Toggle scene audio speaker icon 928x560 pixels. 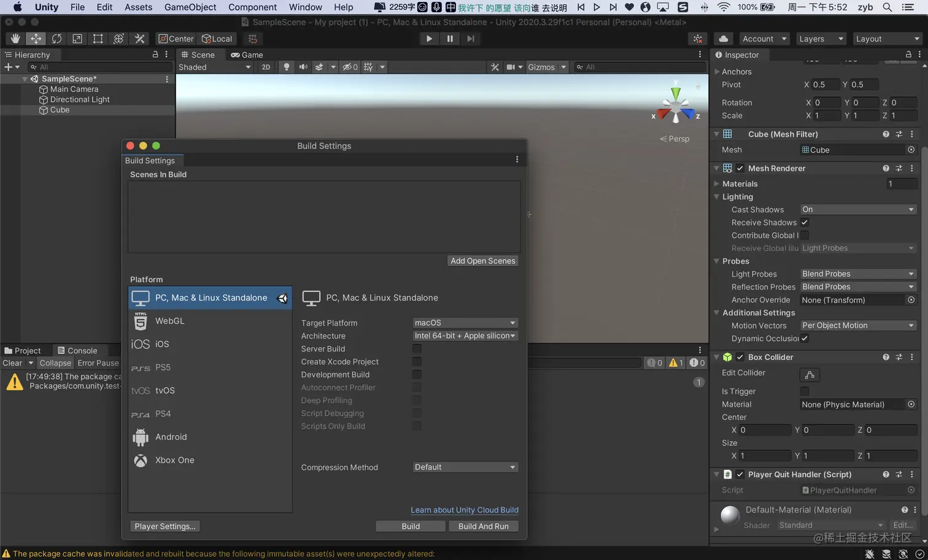click(x=303, y=67)
